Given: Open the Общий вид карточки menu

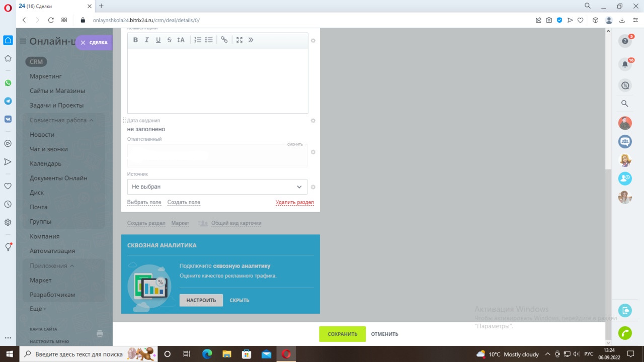Looking at the screenshot, I should pyautogui.click(x=236, y=223).
